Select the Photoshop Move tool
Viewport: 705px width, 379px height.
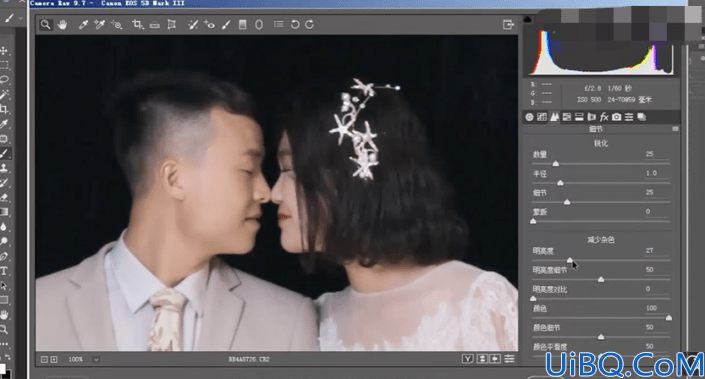tap(4, 51)
